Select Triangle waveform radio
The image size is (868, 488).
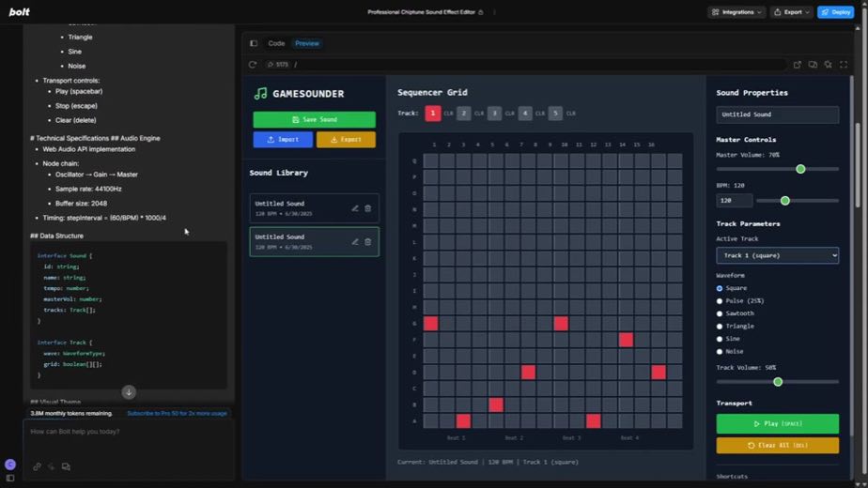[x=720, y=327]
